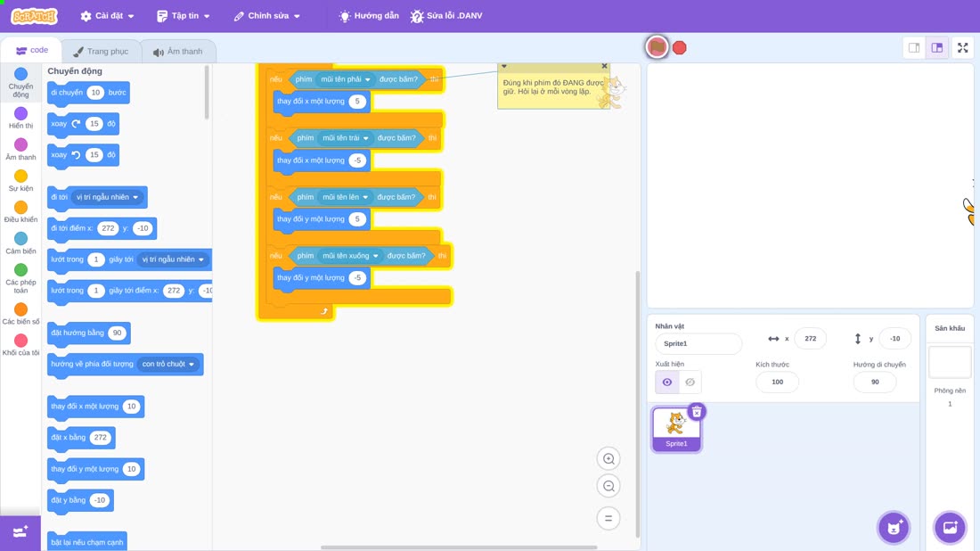Switch to the Âm thanh tab
This screenshot has width=980, height=551.
178,52
